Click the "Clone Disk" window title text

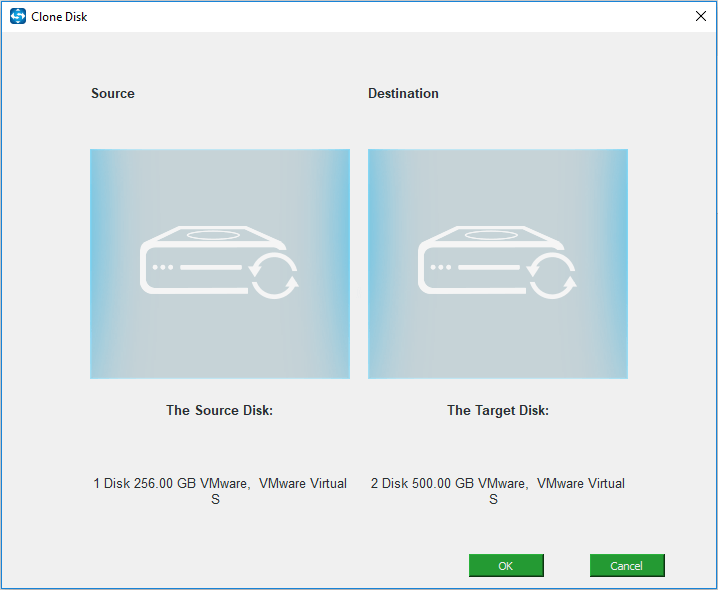(x=61, y=17)
